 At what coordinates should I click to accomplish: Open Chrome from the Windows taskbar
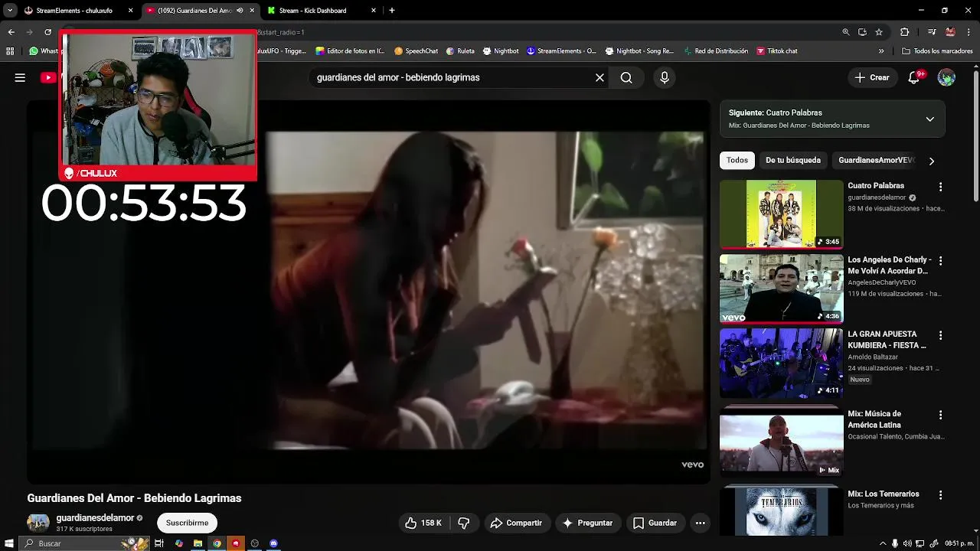[x=217, y=543]
